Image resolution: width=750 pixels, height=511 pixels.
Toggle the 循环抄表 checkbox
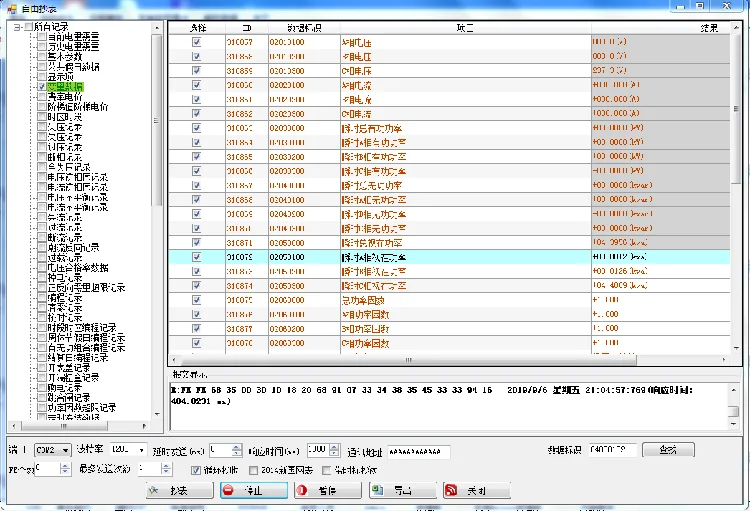pyautogui.click(x=196, y=470)
